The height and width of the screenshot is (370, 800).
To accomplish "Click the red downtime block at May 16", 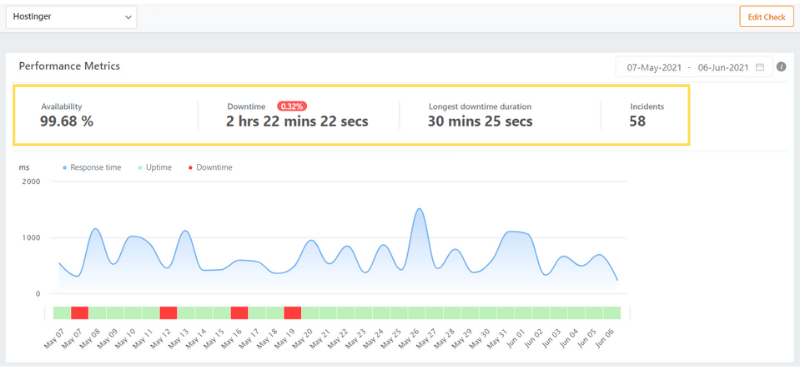I will pos(239,313).
